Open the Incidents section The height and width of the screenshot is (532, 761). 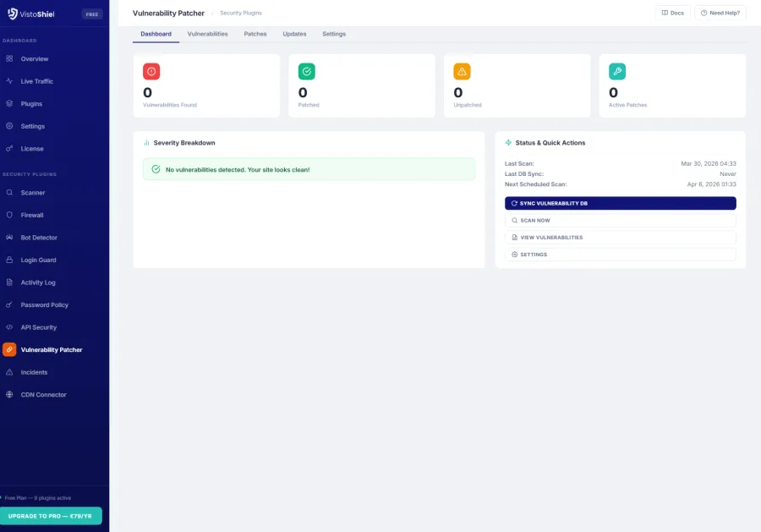pyautogui.click(x=36, y=371)
